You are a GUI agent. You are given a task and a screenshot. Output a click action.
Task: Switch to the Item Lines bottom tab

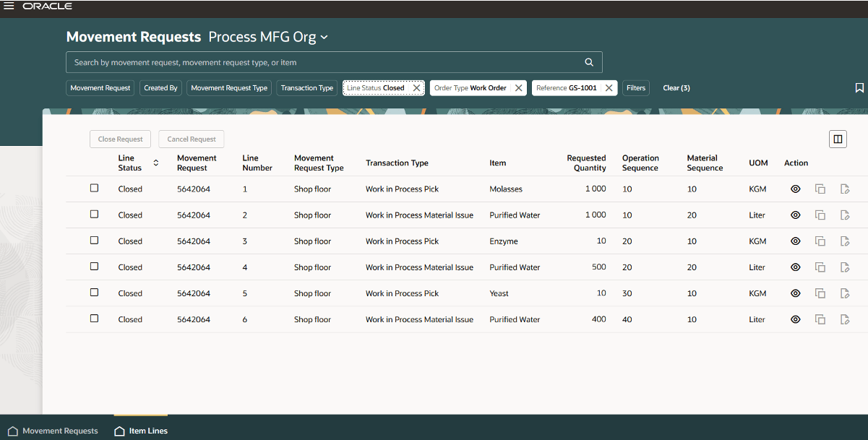click(141, 431)
